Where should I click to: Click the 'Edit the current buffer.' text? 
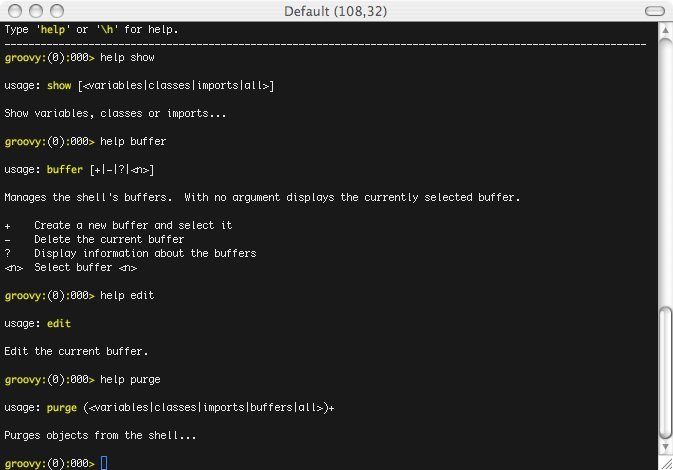click(x=76, y=351)
